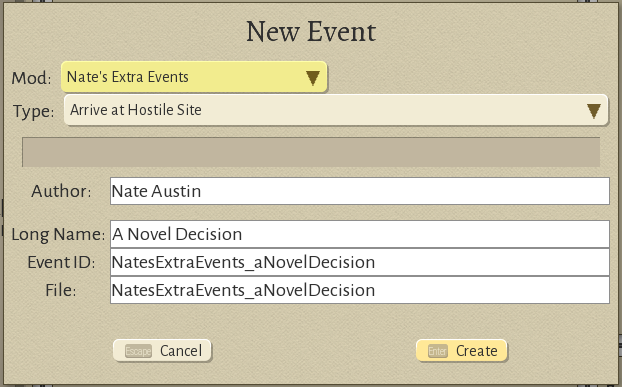Click the "Author:" label
The width and height of the screenshot is (622, 387).
point(61,192)
